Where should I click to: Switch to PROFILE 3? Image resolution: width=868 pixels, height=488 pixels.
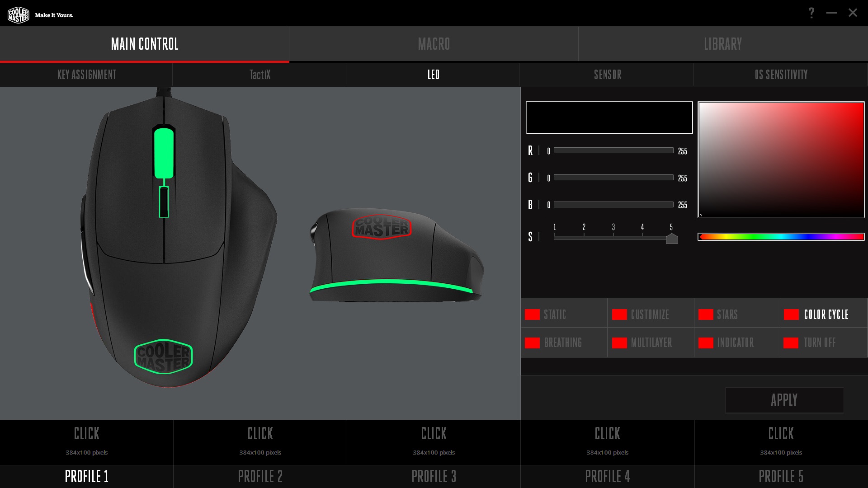pos(434,476)
